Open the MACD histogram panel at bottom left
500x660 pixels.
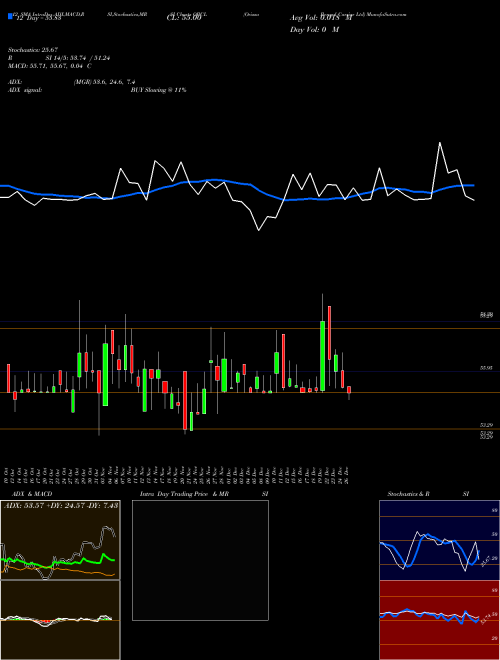pyautogui.click(x=60, y=620)
